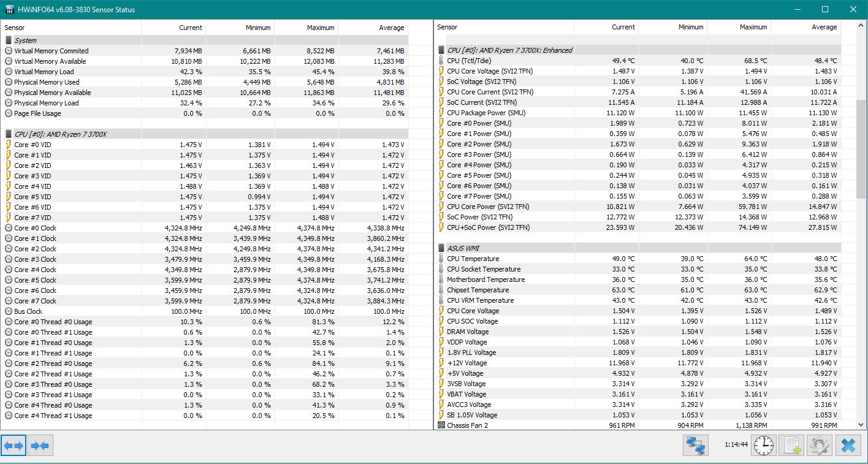Click the Average column header in right list
868x464 pixels.
805,28
